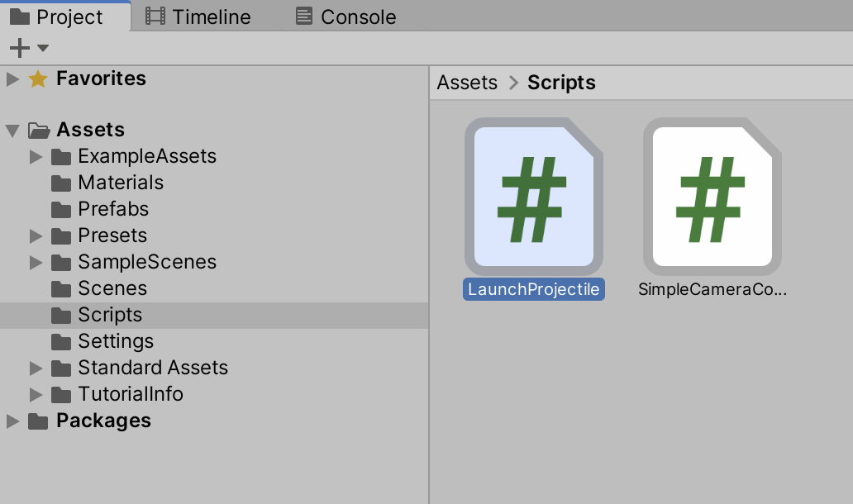The image size is (853, 504).
Task: Click the LaunchProjectile file name label
Action: tap(533, 290)
